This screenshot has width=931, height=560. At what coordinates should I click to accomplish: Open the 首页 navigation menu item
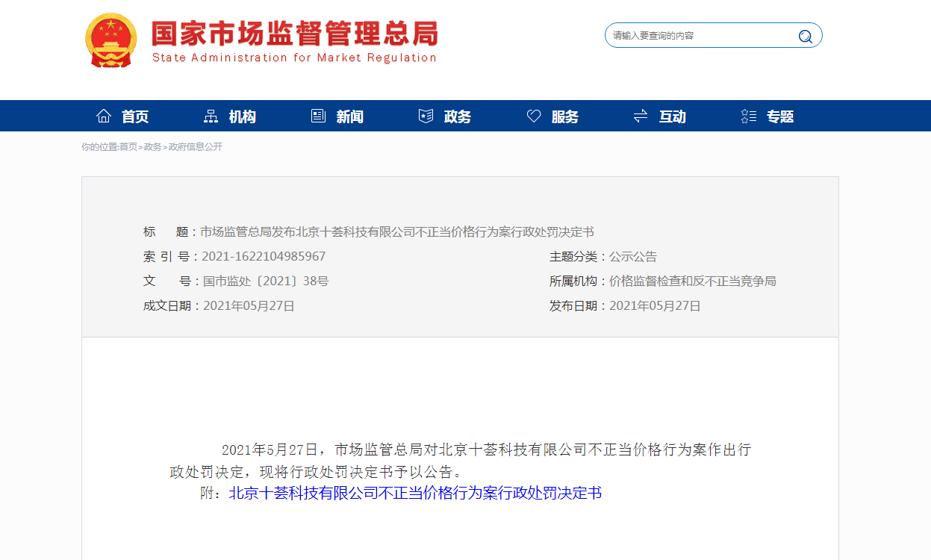click(x=134, y=116)
